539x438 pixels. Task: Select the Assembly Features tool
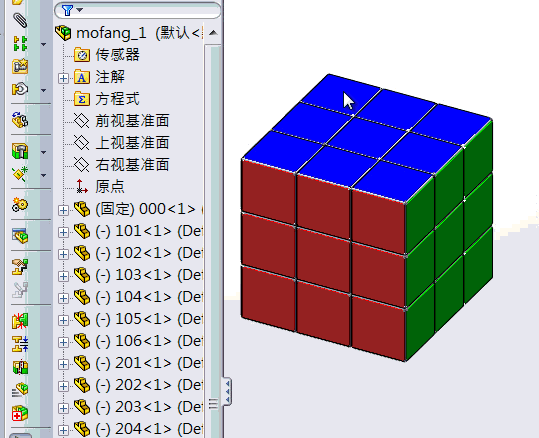(20, 151)
